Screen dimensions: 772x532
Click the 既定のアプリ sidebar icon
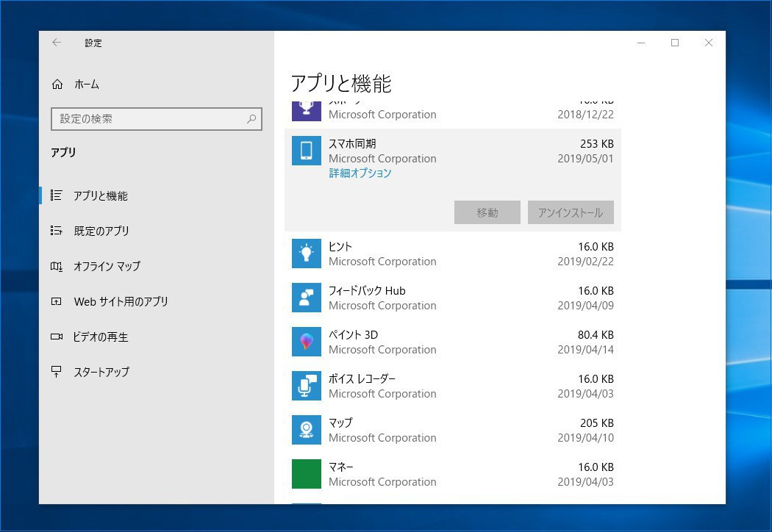click(56, 230)
